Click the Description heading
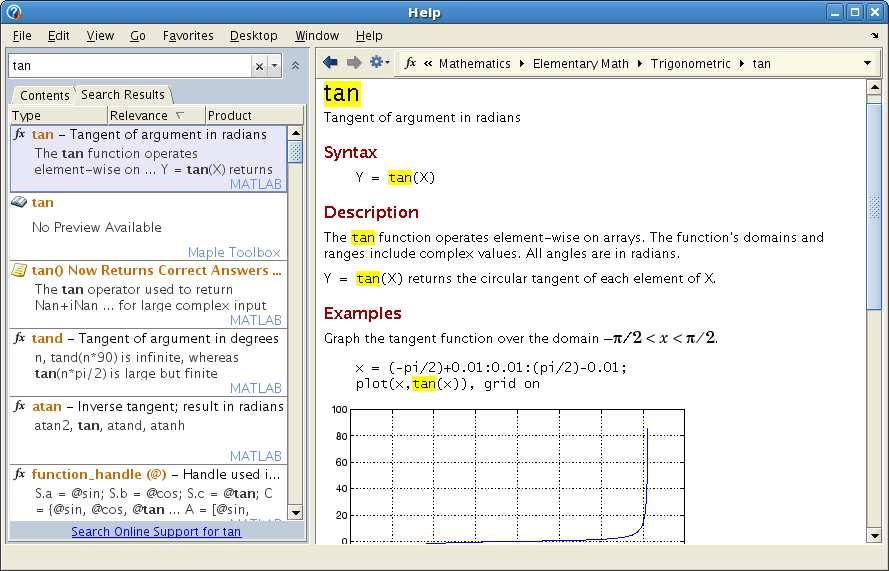 371,213
